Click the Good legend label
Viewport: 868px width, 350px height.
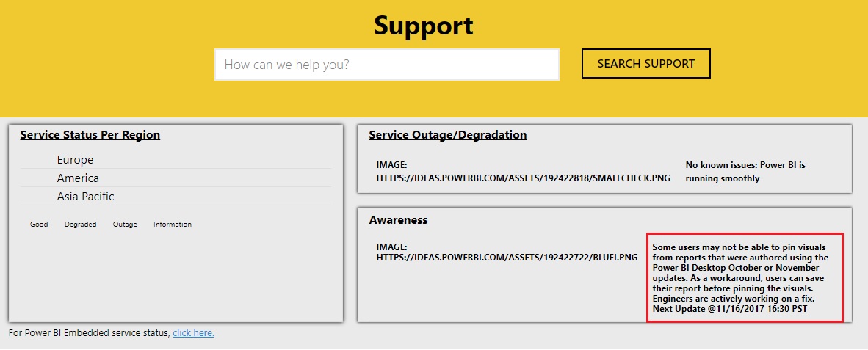click(x=39, y=225)
